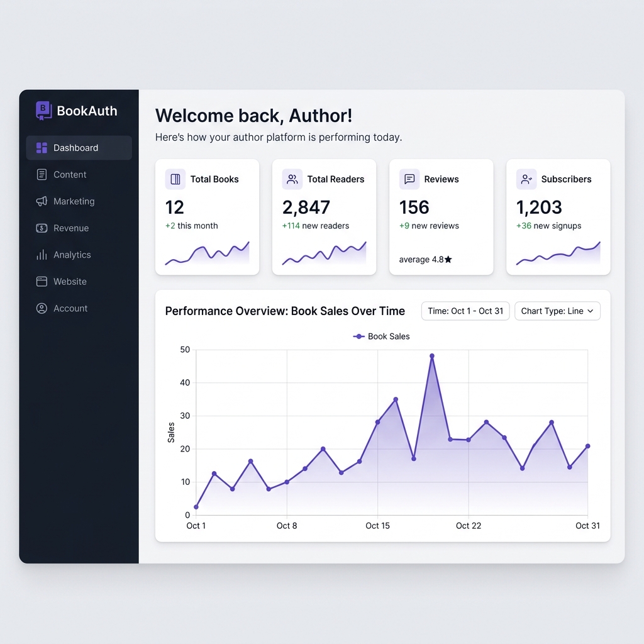
Task: Click the Total Readers people icon
Action: coord(292,179)
